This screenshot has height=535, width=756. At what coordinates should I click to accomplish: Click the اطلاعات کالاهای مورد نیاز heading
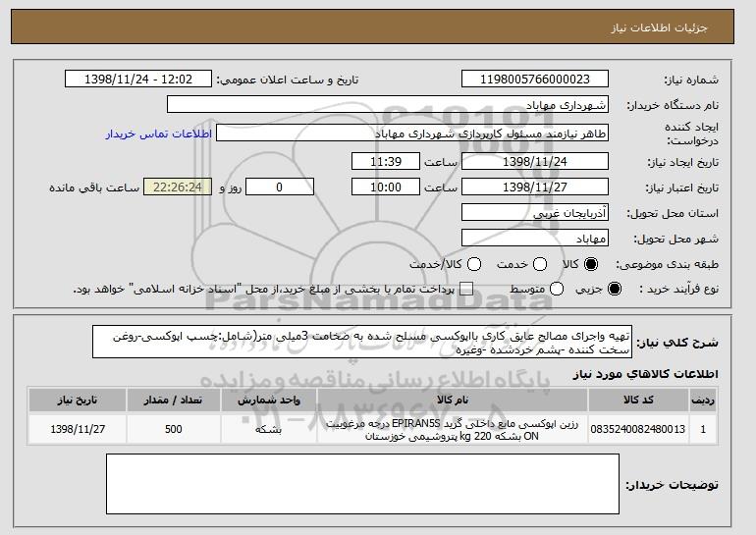645,374
